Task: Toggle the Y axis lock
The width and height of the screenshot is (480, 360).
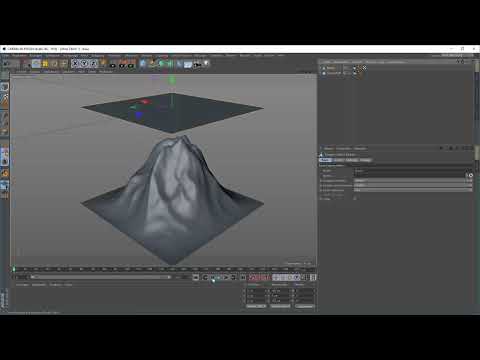Action: click(85, 64)
